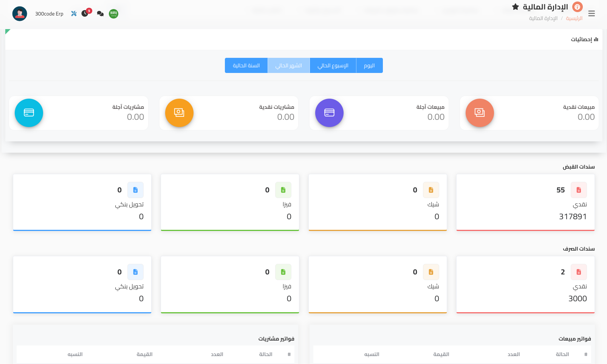Click the الإدارة المالية page title

coord(545,7)
